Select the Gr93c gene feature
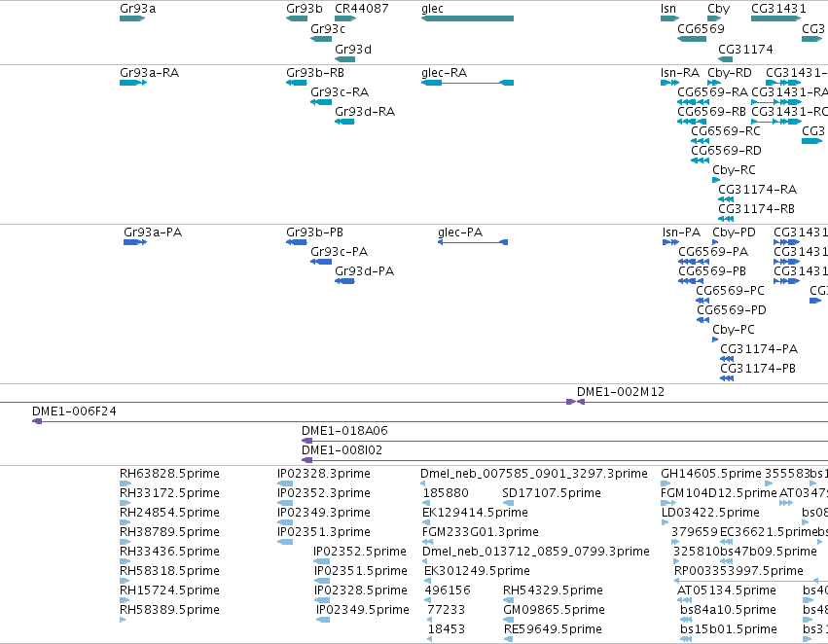 [x=321, y=39]
